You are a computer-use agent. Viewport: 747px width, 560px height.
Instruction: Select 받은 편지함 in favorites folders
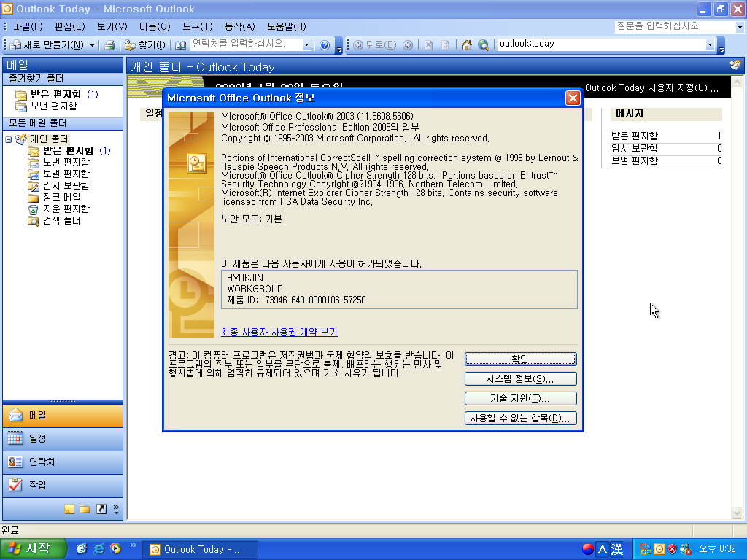[x=56, y=94]
